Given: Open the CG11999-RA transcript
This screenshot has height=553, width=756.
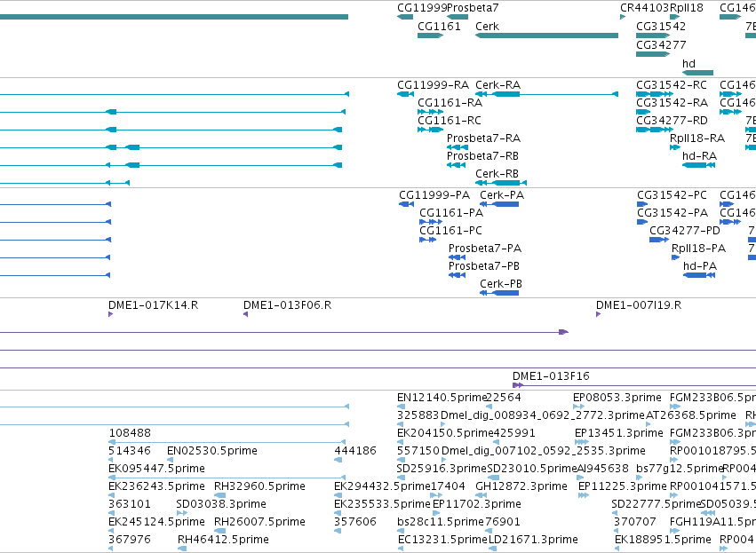Looking at the screenshot, I should pos(405,94).
